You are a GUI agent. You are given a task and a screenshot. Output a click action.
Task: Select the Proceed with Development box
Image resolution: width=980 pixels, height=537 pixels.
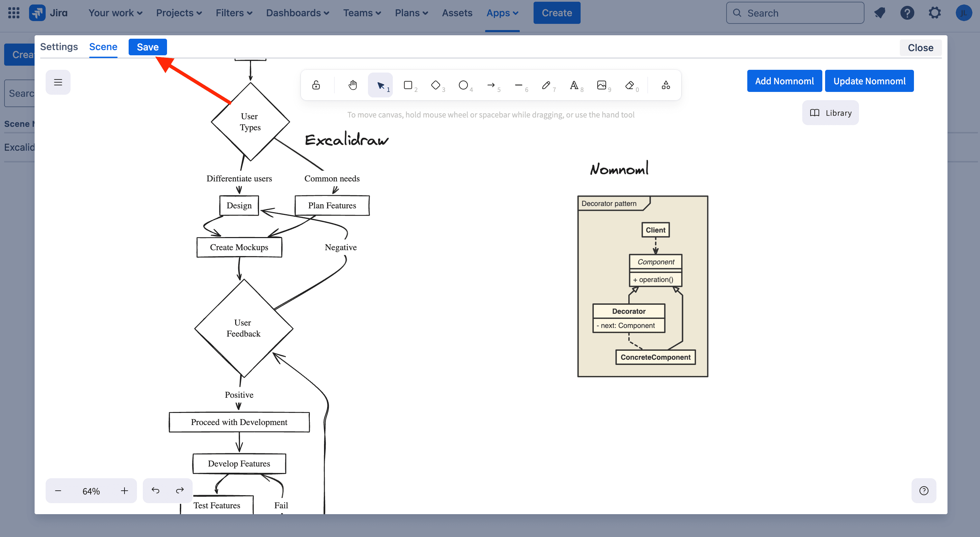[x=239, y=422]
